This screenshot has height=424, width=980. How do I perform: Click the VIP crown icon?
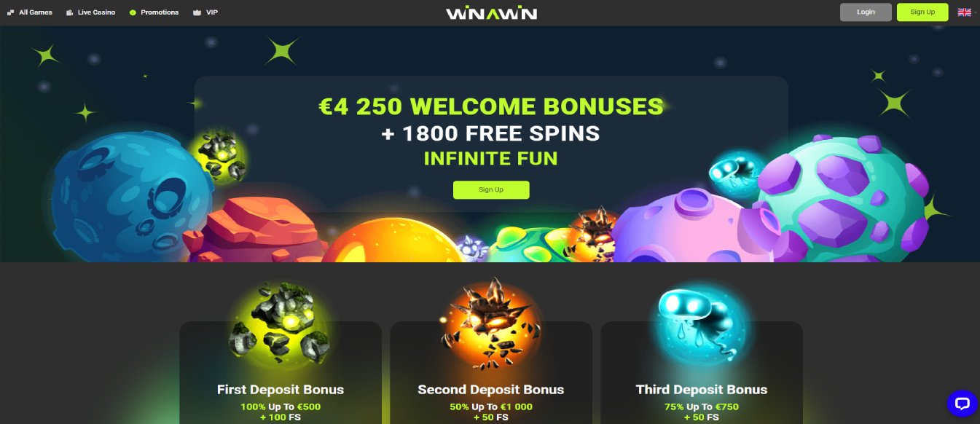pos(197,12)
